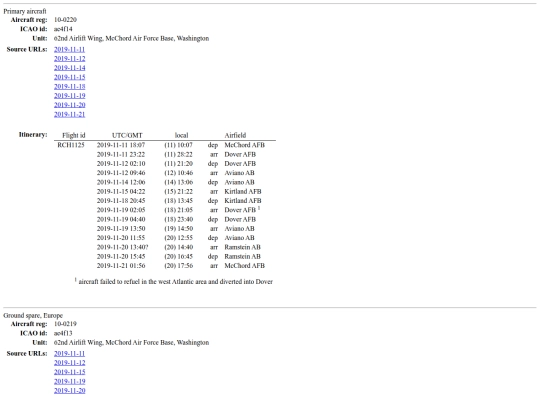This screenshot has width=540, height=405.
Task: Click the UTC time 2019-11-19 13:50
Action: [121, 229]
